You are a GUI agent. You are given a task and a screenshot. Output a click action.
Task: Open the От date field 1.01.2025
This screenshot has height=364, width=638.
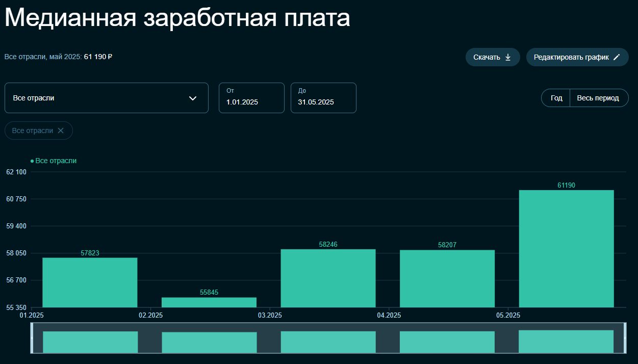tap(251, 98)
